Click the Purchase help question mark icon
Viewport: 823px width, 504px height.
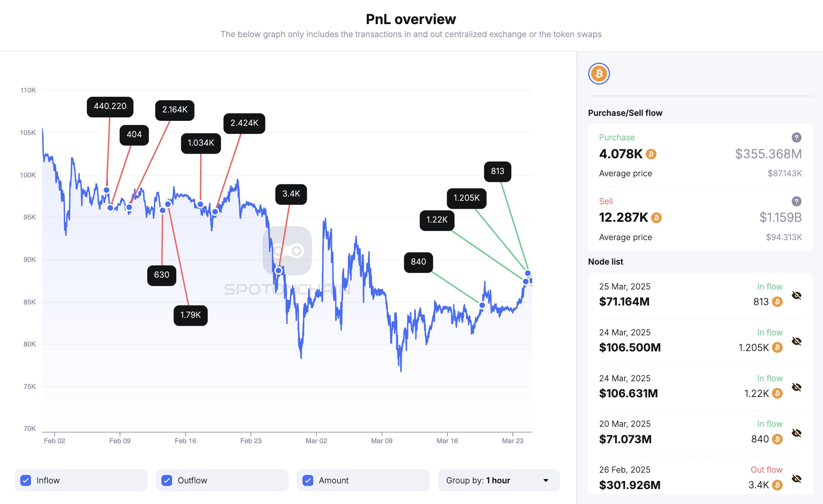(x=796, y=137)
